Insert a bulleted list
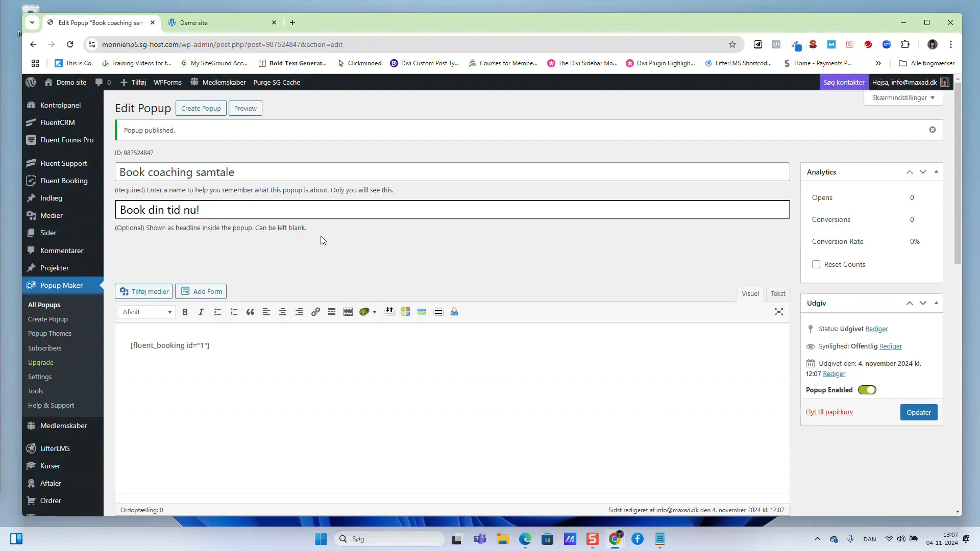The height and width of the screenshot is (551, 980). (217, 312)
